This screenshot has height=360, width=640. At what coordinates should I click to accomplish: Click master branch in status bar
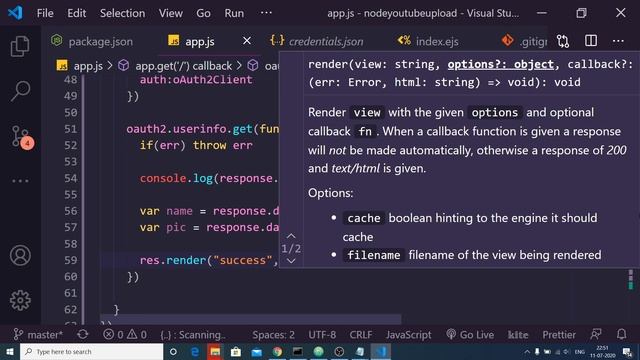(x=38, y=335)
